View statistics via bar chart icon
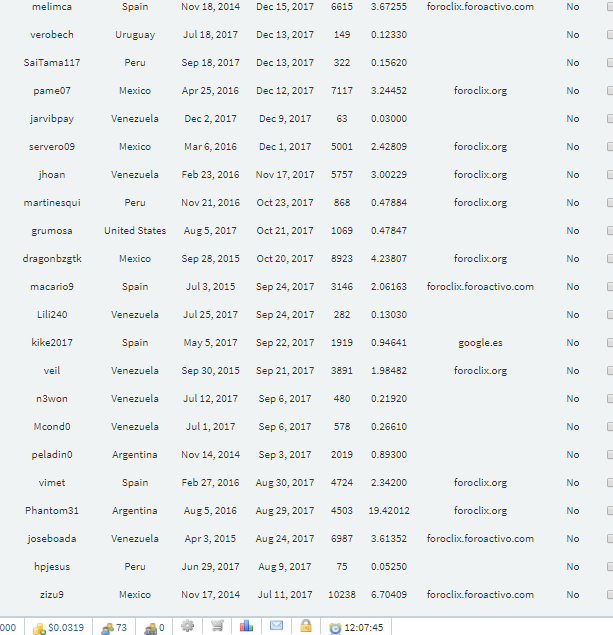The height and width of the screenshot is (635, 613). point(246,626)
